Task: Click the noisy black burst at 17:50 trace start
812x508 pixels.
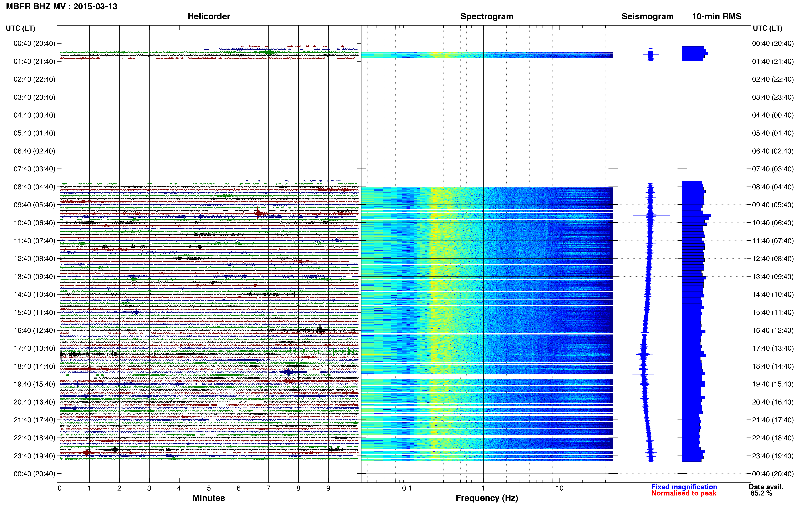Action: click(x=76, y=354)
